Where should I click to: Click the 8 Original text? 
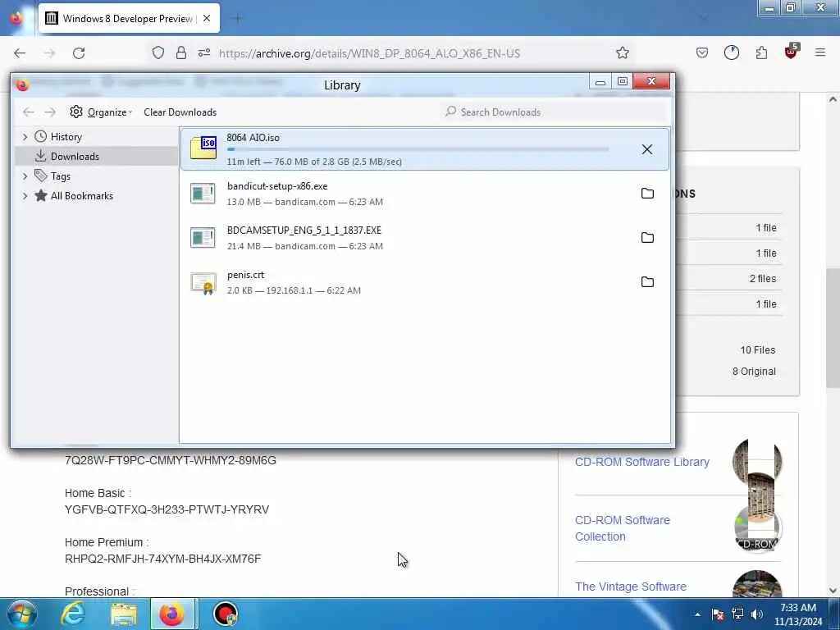754,372
